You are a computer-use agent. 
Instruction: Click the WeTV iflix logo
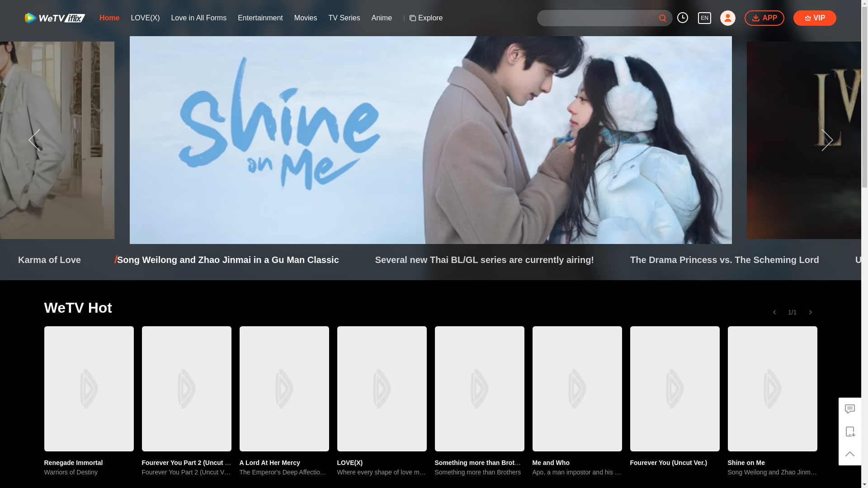55,18
